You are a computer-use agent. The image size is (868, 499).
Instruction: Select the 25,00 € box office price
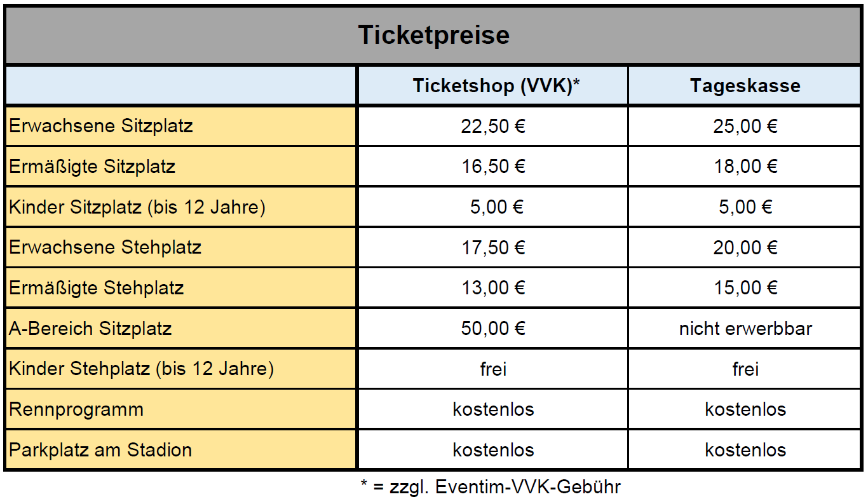pyautogui.click(x=745, y=126)
